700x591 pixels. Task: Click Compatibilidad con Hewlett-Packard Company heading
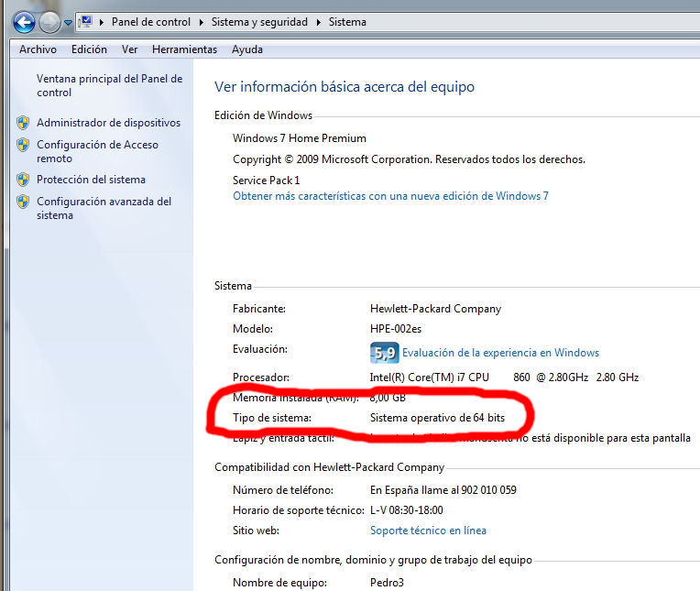pyautogui.click(x=330, y=467)
